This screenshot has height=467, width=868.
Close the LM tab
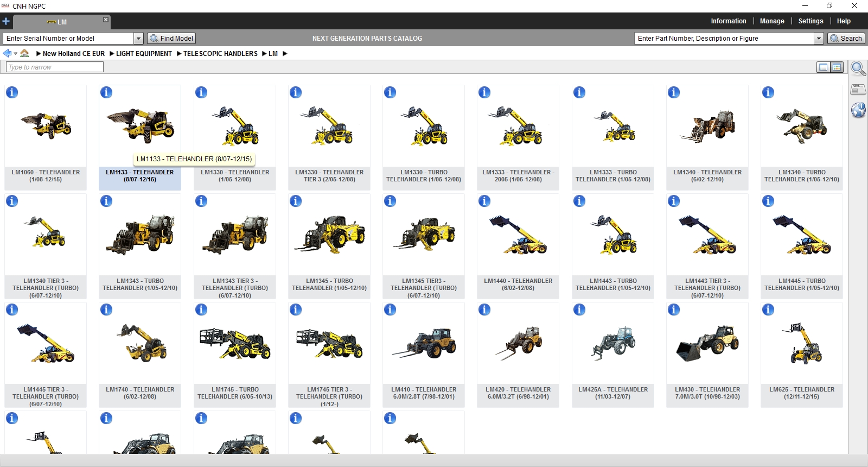(106, 20)
